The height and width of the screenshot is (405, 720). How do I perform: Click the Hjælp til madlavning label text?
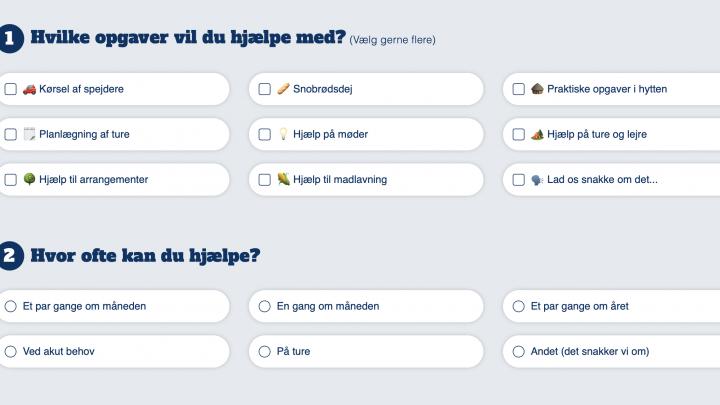(x=340, y=180)
